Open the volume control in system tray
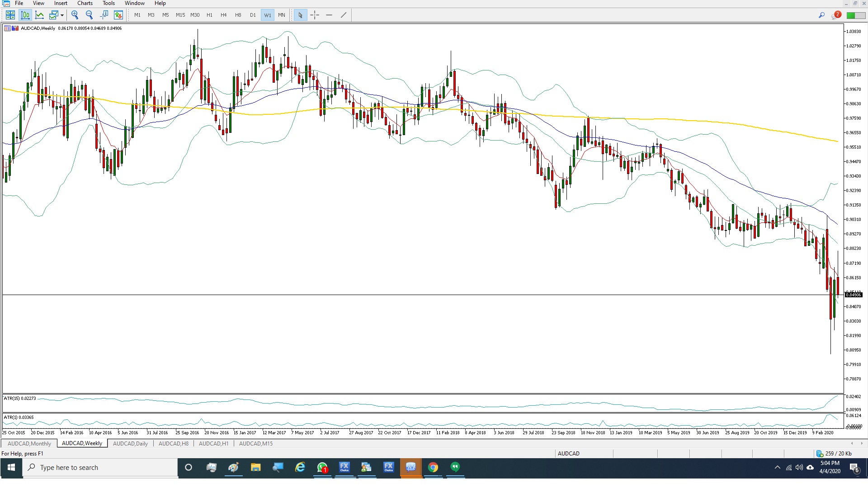Screen dimensions: 868x488 pyautogui.click(x=799, y=468)
